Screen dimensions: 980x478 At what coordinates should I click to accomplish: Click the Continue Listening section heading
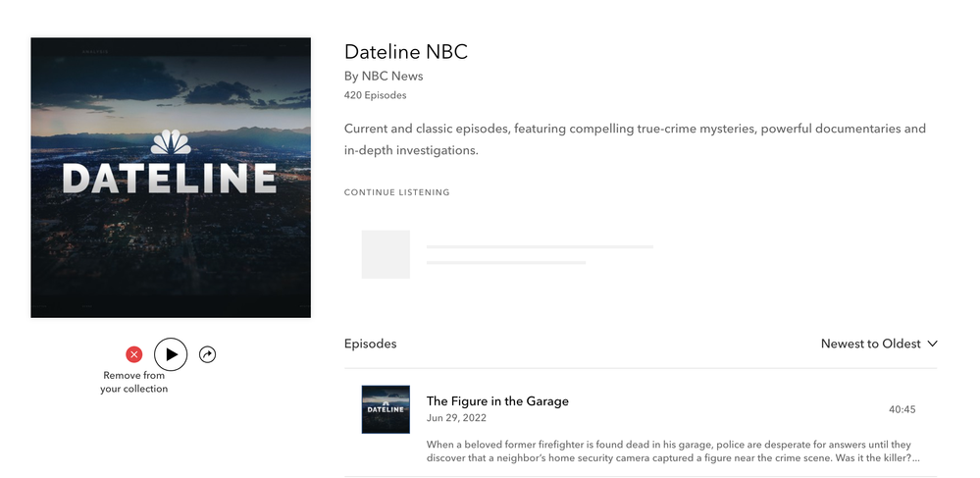[x=396, y=192]
